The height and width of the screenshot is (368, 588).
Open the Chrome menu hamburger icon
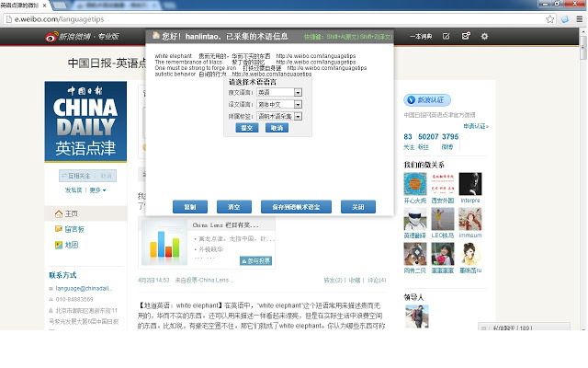[580, 19]
